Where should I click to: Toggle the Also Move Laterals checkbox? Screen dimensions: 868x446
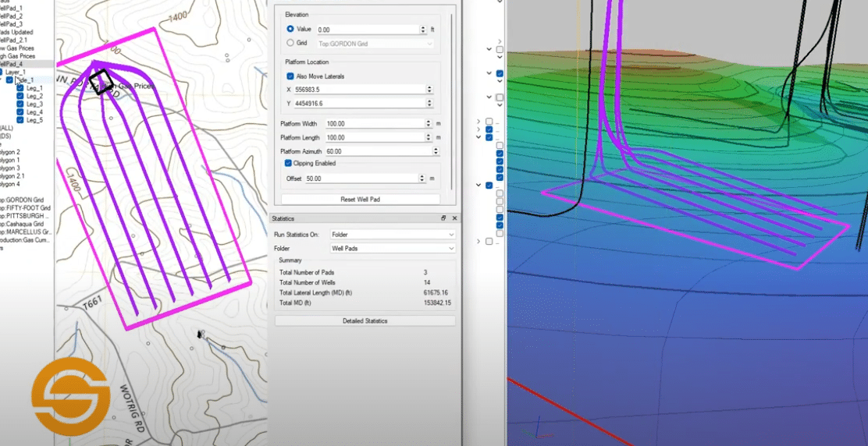click(290, 76)
